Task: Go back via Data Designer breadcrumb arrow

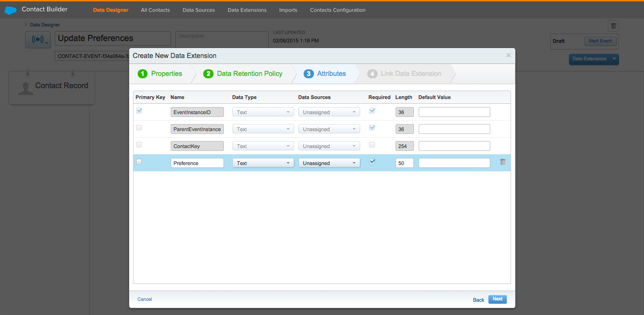Action: 26,24
